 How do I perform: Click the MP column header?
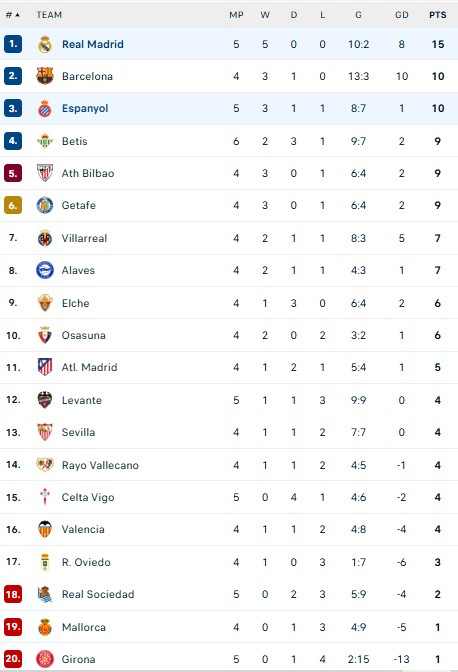pos(236,15)
